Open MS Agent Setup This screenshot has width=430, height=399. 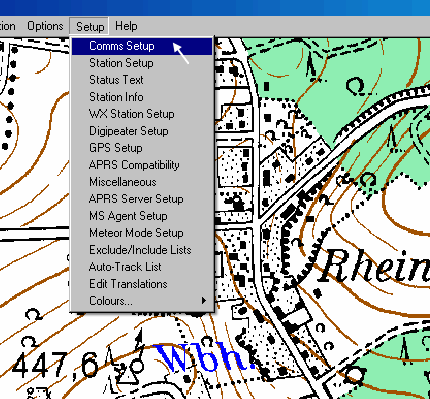point(142,216)
